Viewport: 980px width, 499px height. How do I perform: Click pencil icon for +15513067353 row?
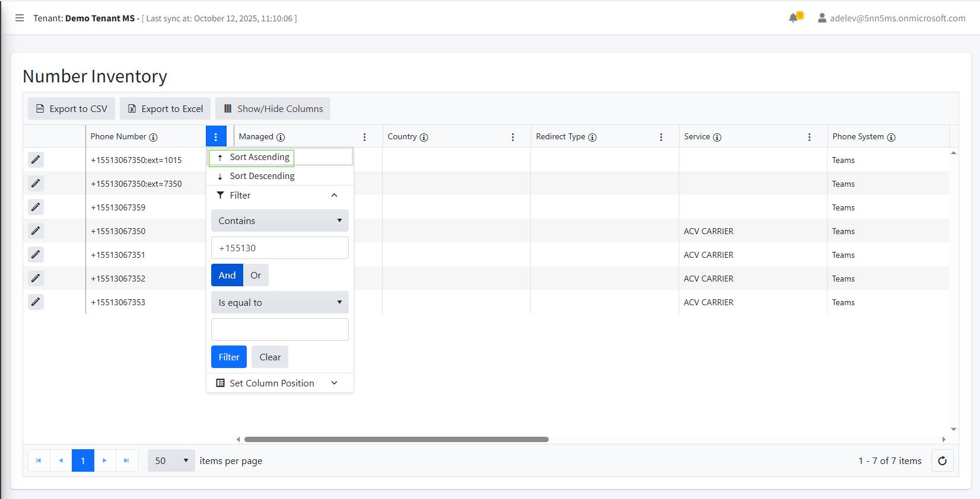point(36,302)
